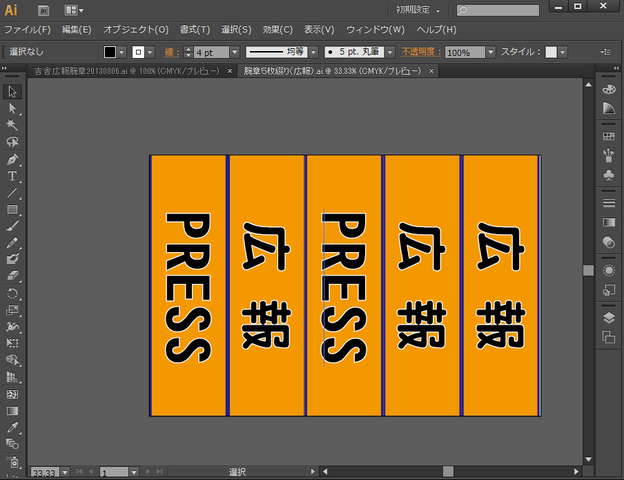This screenshot has width=624, height=480.
Task: Select the Magic Wand tool
Action: [x=12, y=125]
